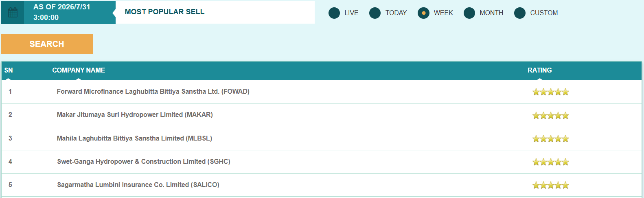Viewport: 644px width, 198px height.
Task: Open Swet-Ganga Hydropower & Construction (SGHC)
Action: click(x=144, y=162)
